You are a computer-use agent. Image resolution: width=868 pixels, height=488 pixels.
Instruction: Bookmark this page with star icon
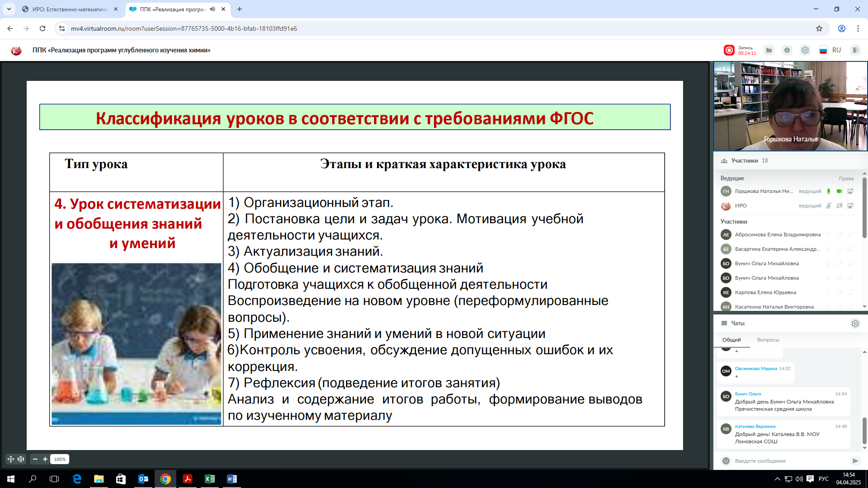pos(819,28)
